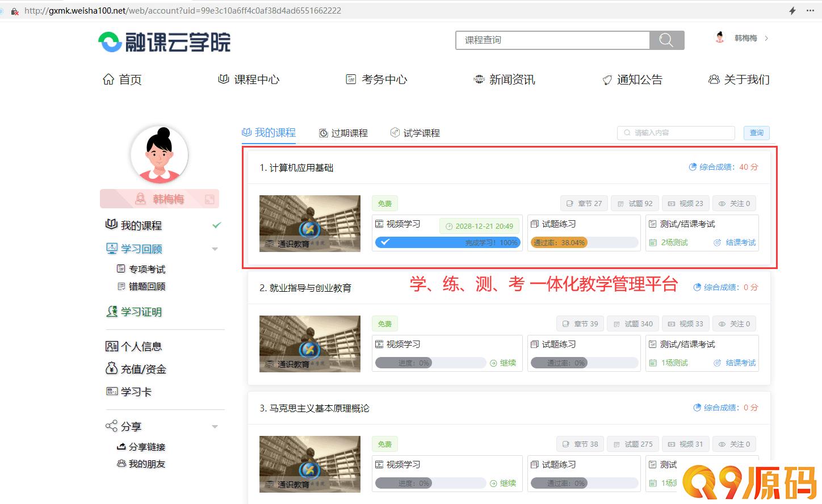Open 分享链接 in sidebar
The height and width of the screenshot is (504, 822).
[141, 447]
